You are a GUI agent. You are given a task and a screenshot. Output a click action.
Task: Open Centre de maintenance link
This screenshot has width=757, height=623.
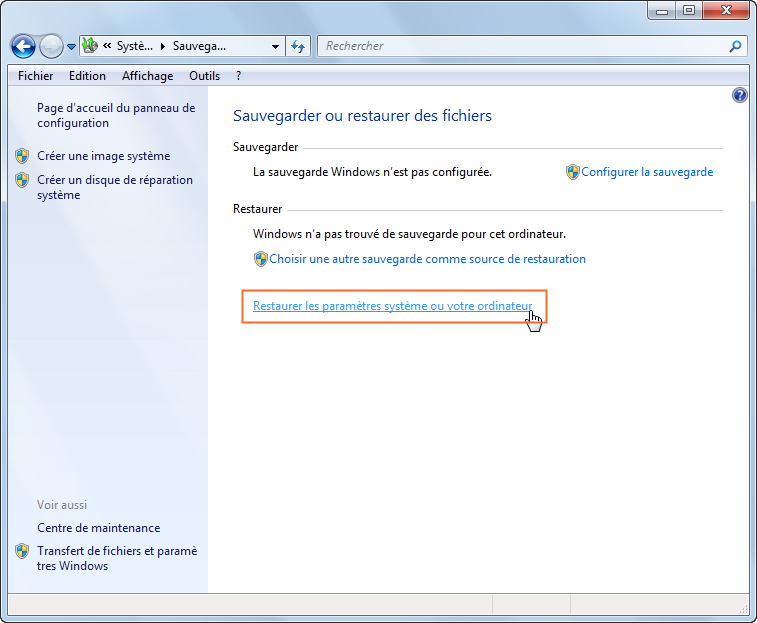98,528
